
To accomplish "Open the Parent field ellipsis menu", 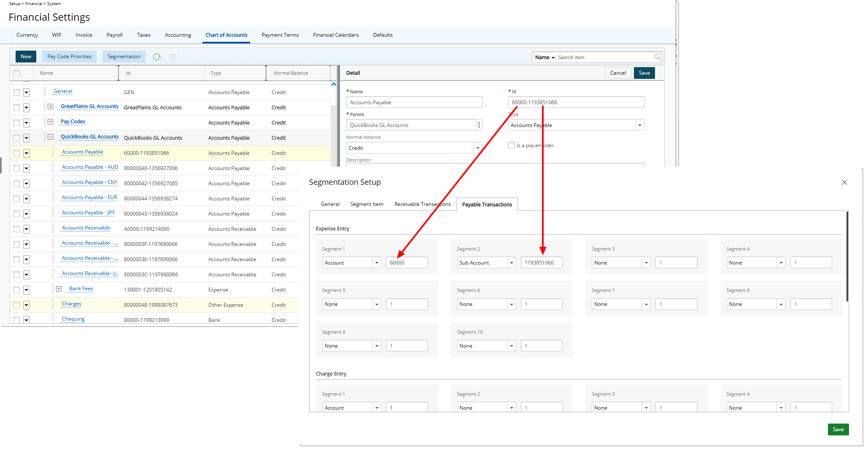I will tap(479, 125).
